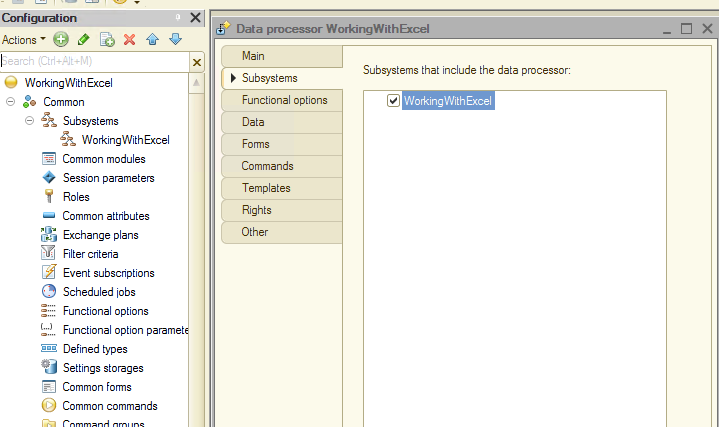The image size is (719, 427).
Task: Select the Settings storages icon
Action: 49,367
